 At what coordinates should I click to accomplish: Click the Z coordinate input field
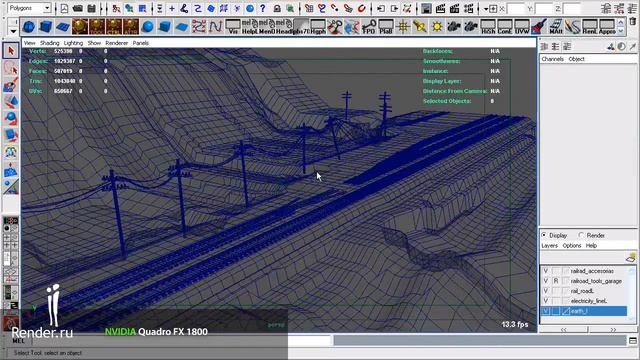coord(572,8)
